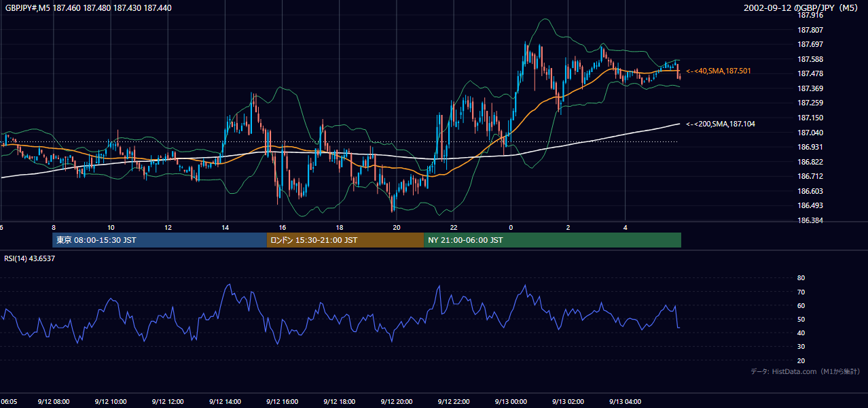Click hour marker 10 under the price chart
868x408 pixels.
[111, 227]
